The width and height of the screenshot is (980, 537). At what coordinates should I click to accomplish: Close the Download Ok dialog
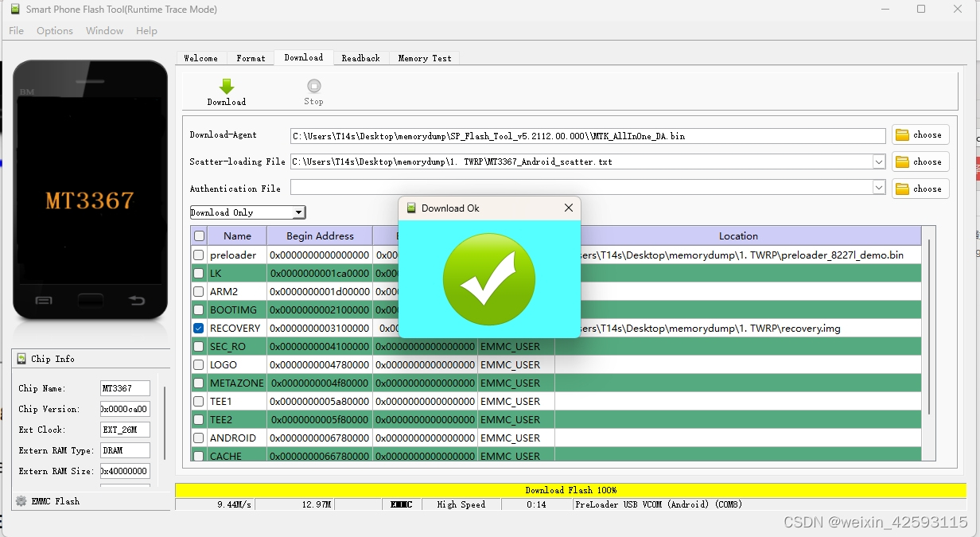point(568,208)
